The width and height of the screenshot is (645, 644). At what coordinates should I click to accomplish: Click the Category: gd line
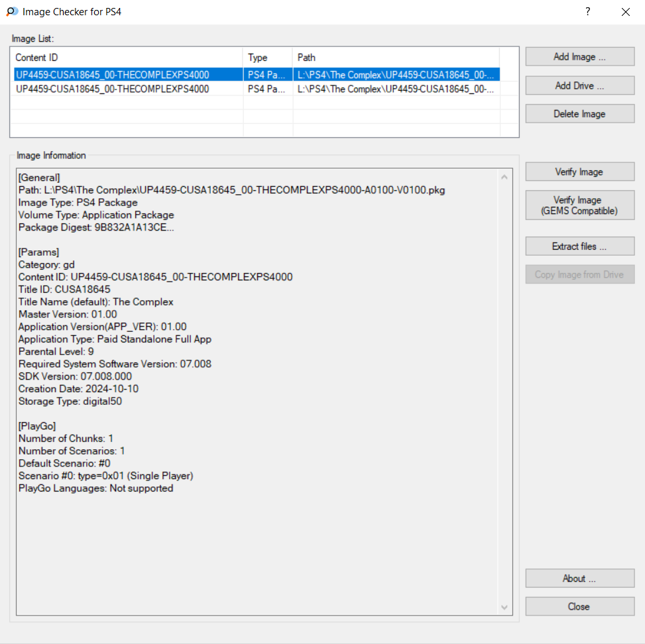click(x=46, y=264)
